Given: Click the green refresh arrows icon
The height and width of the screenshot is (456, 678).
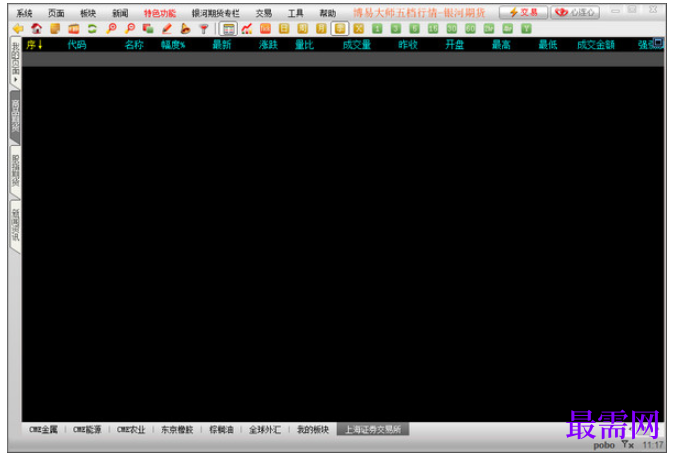Looking at the screenshot, I should 92,29.
